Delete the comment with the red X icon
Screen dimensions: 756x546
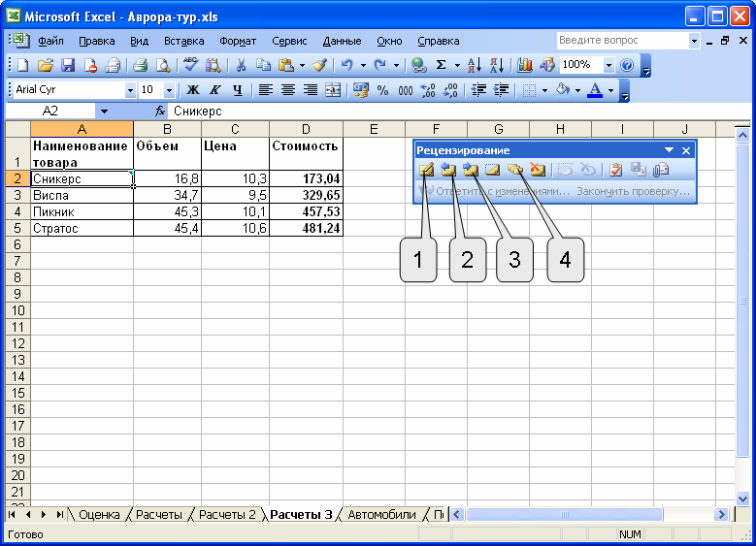pos(537,170)
